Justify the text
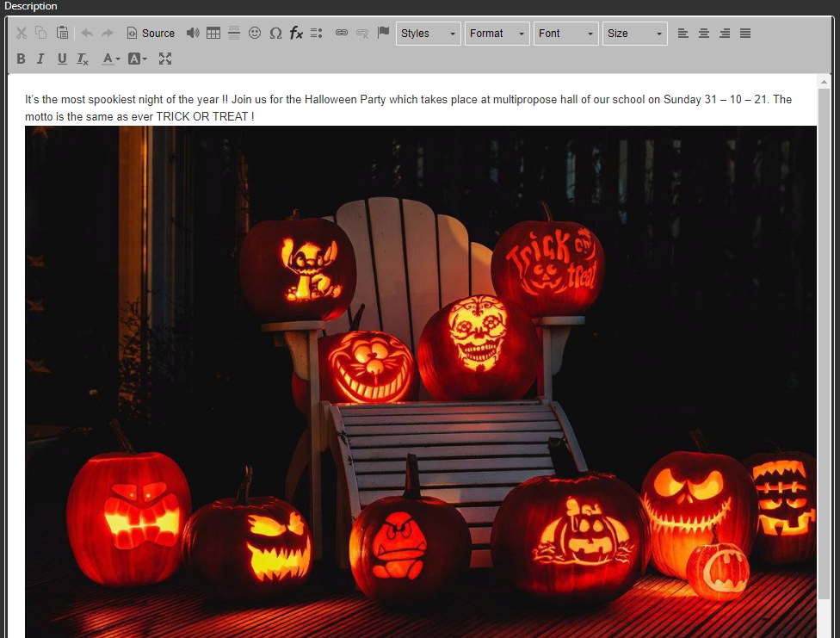This screenshot has height=638, width=840. [x=745, y=34]
